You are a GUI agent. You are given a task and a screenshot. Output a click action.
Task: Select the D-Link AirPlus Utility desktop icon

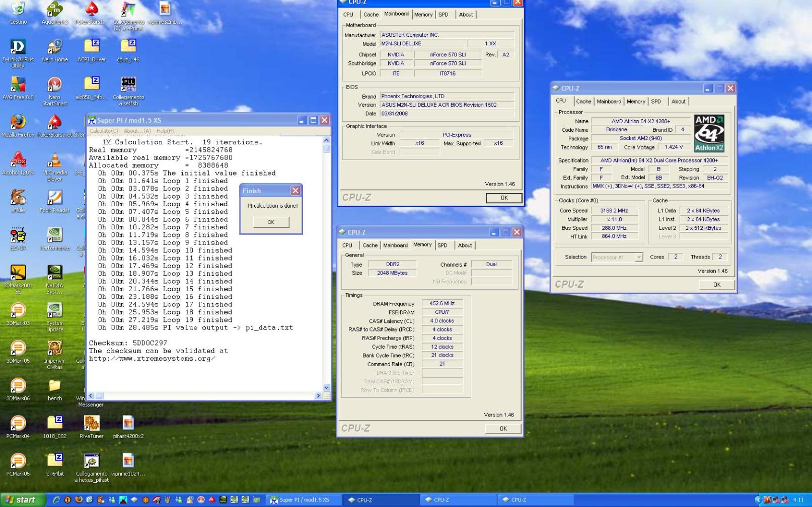(x=18, y=53)
